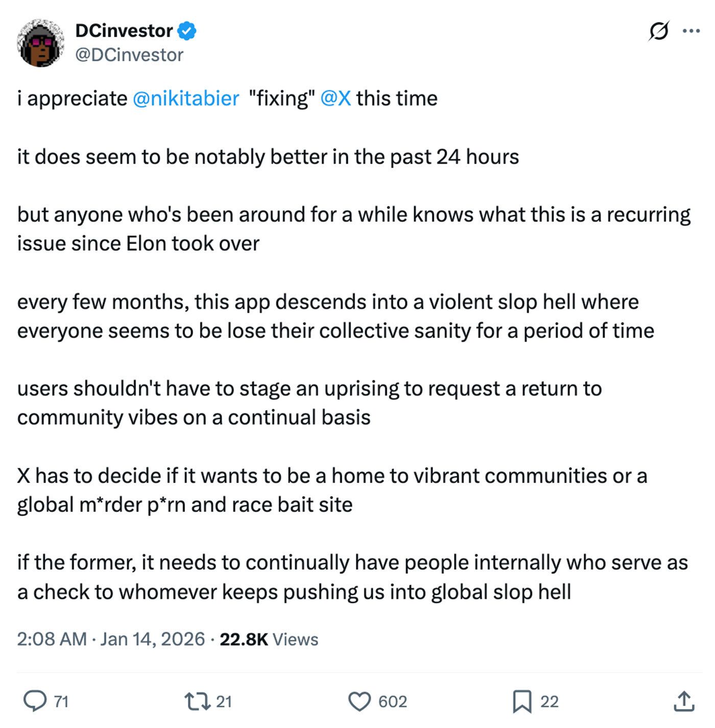Click the blue verified checkmark badge
Image resolution: width=715 pixels, height=728 pixels.
[187, 31]
